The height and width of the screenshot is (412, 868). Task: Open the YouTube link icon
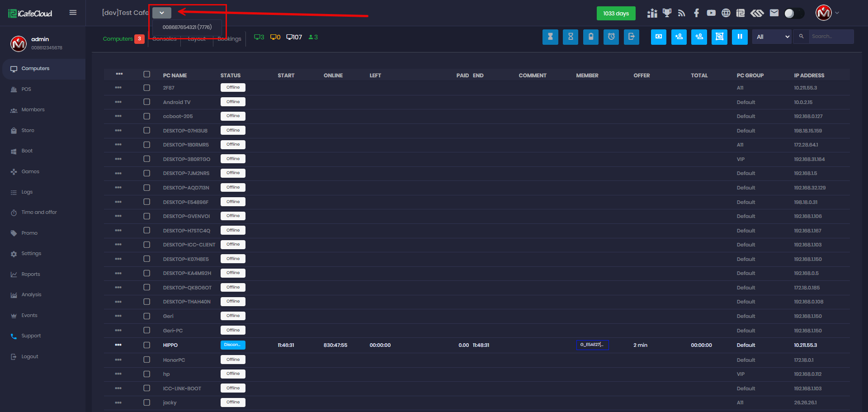(711, 13)
